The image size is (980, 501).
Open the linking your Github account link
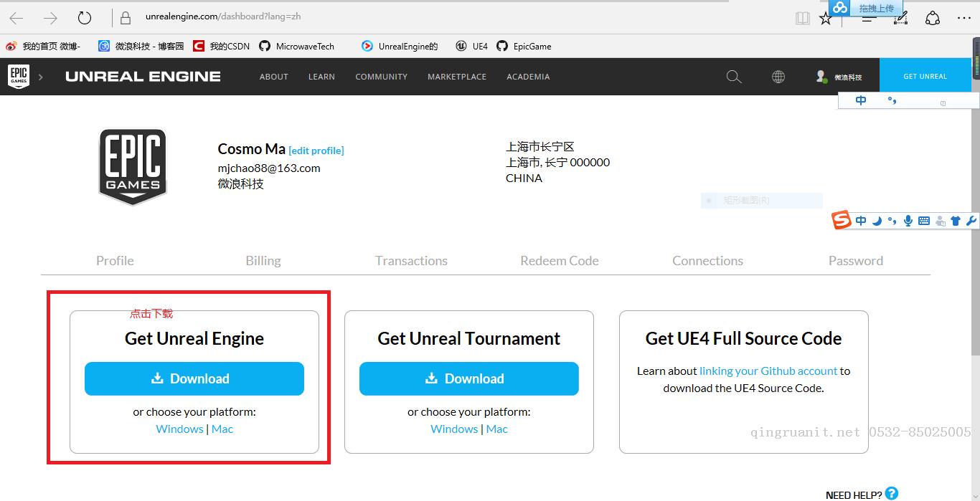[x=768, y=371]
